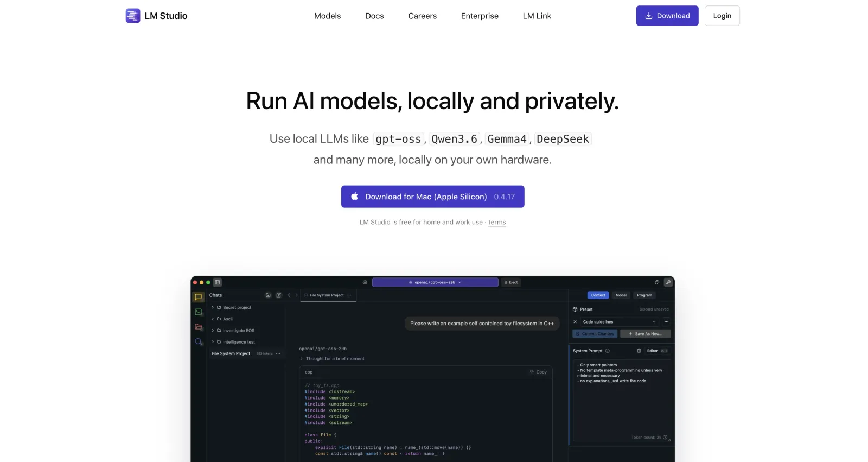Click into the system prompt text area

622,401
